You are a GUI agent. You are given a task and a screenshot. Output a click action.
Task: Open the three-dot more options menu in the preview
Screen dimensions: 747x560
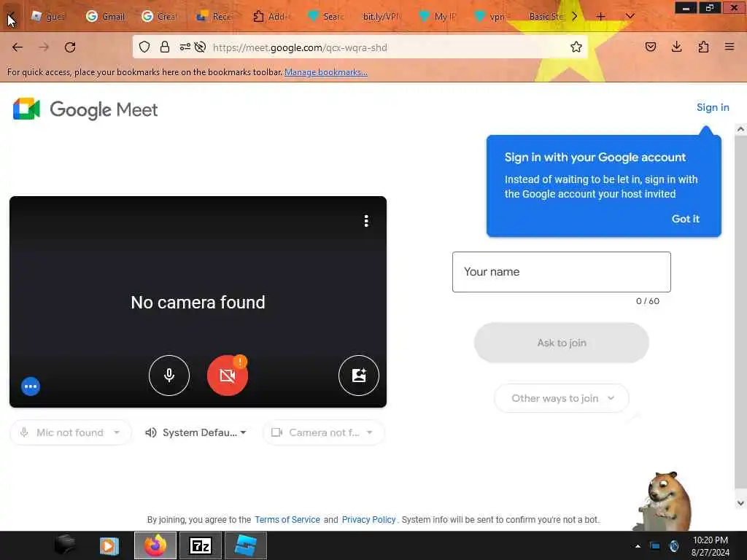coord(366,221)
